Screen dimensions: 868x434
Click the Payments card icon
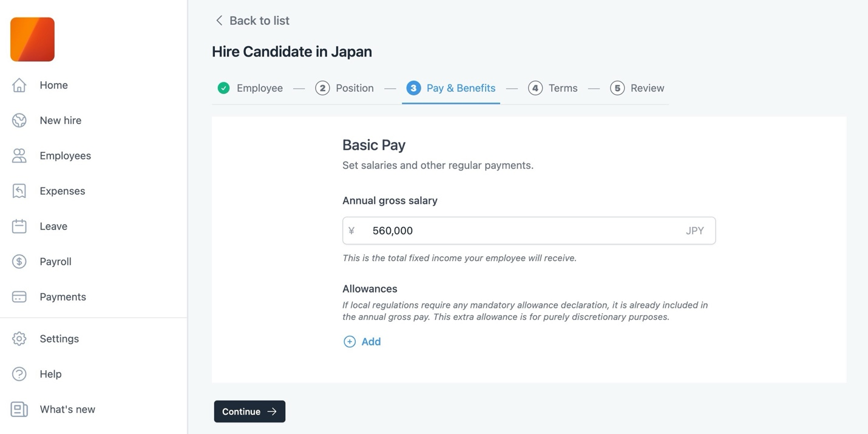click(x=19, y=297)
